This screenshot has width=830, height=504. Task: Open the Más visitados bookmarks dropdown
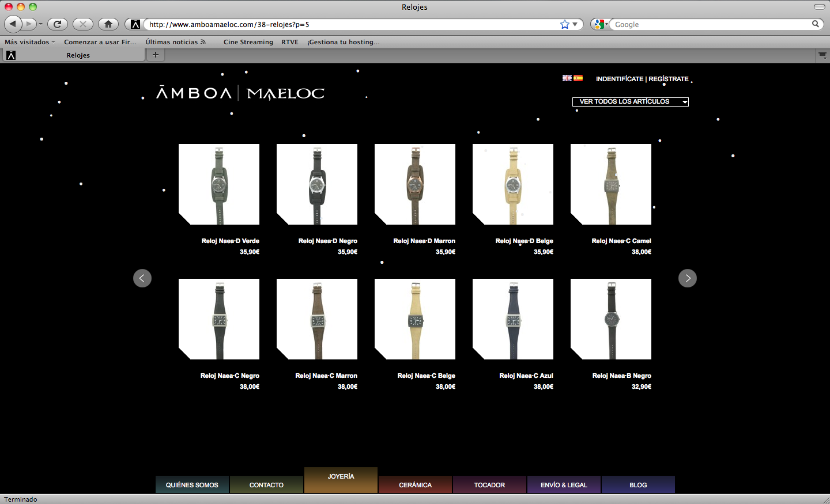pos(29,42)
